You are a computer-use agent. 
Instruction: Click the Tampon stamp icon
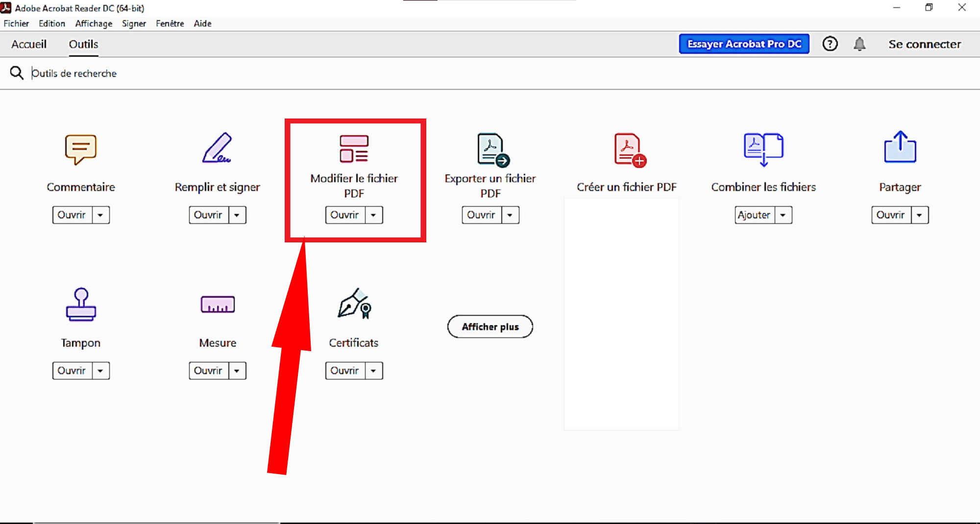pos(81,304)
